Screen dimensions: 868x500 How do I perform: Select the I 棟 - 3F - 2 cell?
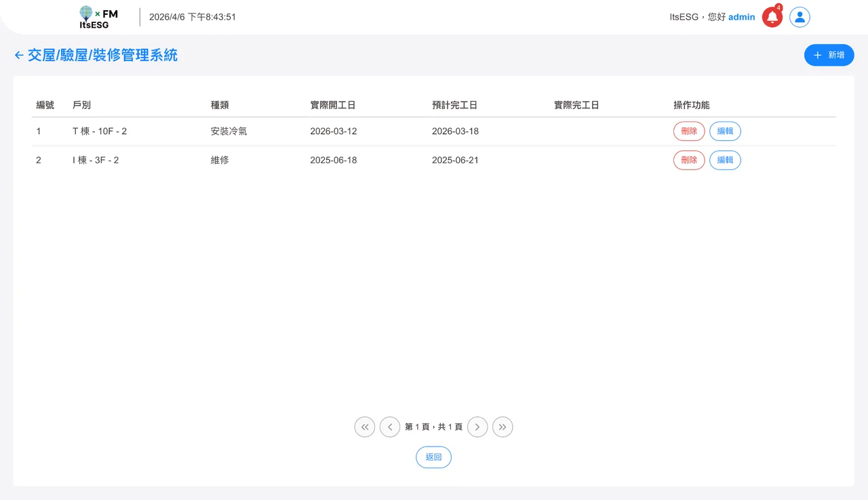click(x=96, y=161)
